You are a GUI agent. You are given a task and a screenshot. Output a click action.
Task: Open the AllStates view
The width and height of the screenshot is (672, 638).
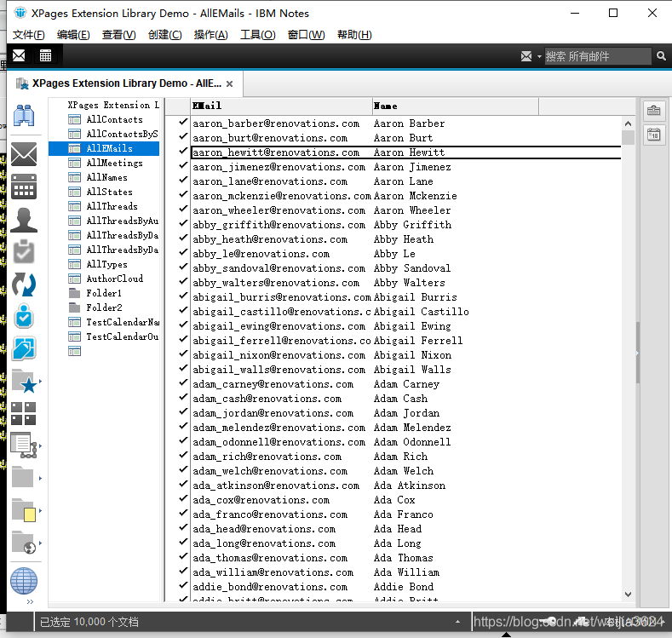tap(109, 192)
